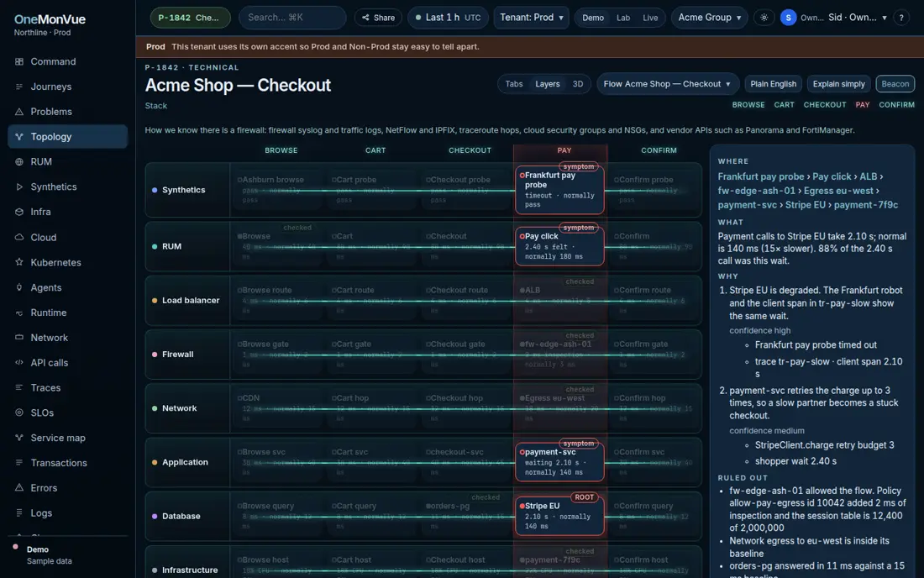Open the Pay click RUM card

559,246
